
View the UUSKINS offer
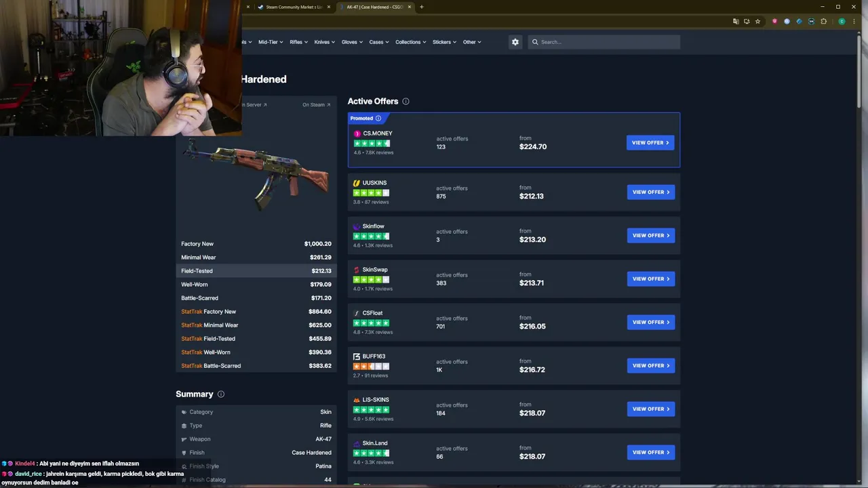coord(650,192)
